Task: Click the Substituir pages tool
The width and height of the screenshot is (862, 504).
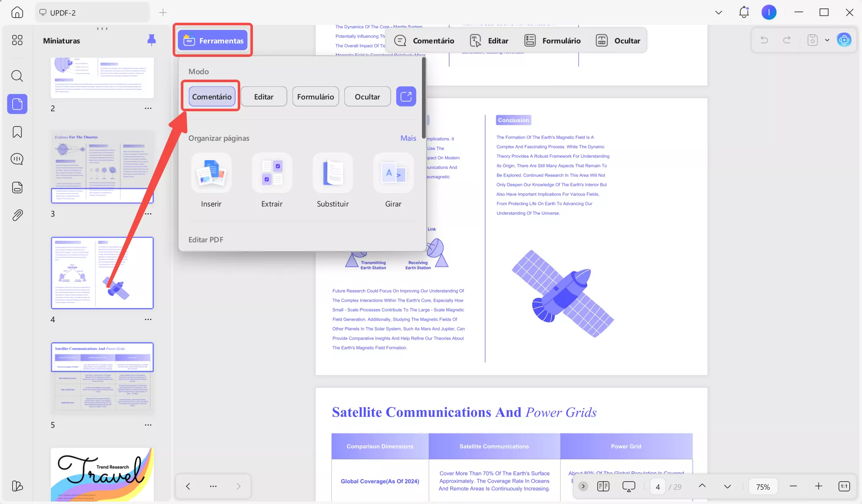Action: pos(333,173)
